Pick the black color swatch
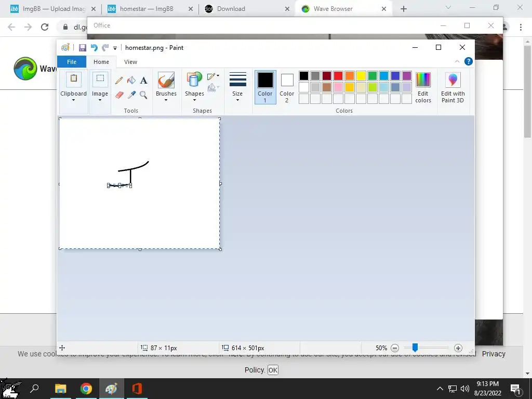 pyautogui.click(x=304, y=76)
